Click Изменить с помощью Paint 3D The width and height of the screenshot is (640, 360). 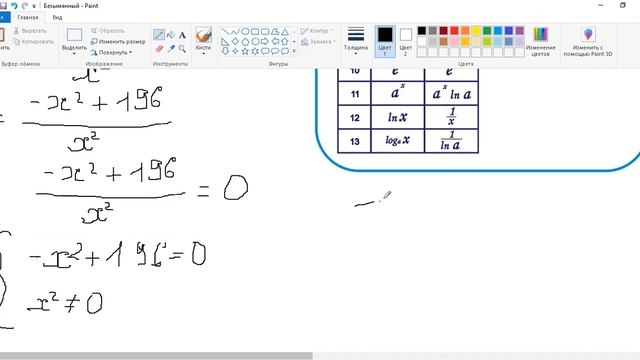pyautogui.click(x=588, y=41)
